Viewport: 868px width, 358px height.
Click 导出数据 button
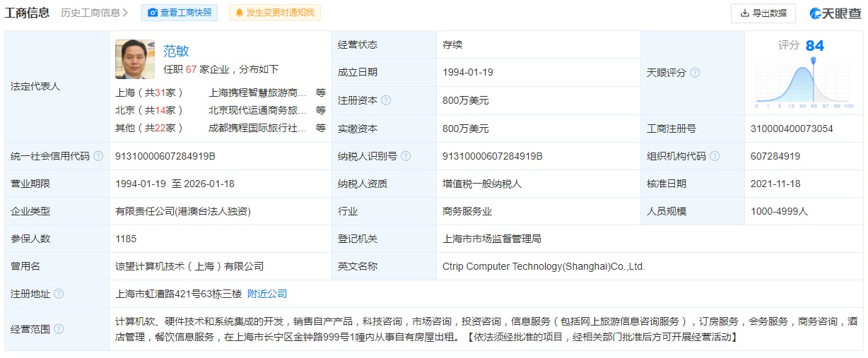[x=763, y=13]
